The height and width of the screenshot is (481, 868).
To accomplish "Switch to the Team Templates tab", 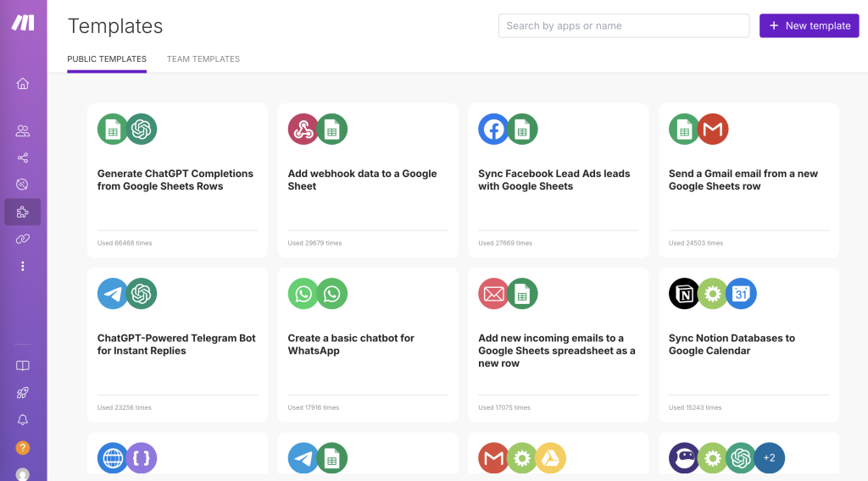I will [203, 59].
